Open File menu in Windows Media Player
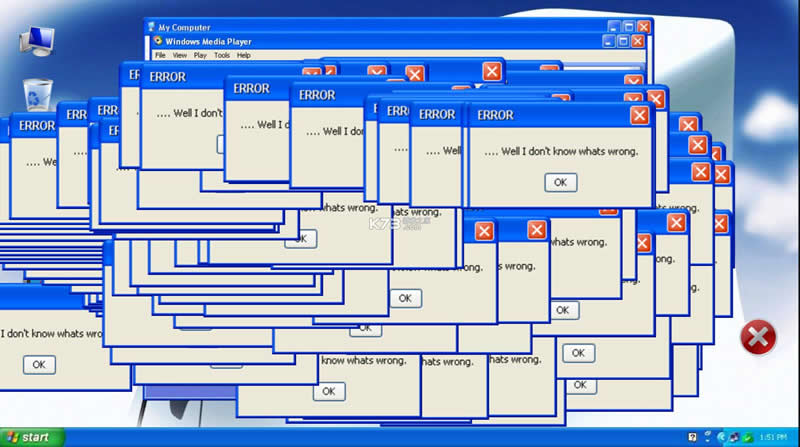The width and height of the screenshot is (800, 447). (x=160, y=55)
